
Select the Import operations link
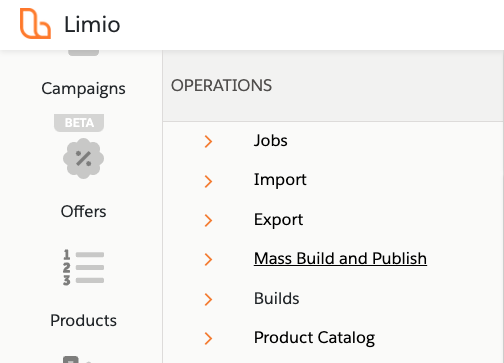280,180
